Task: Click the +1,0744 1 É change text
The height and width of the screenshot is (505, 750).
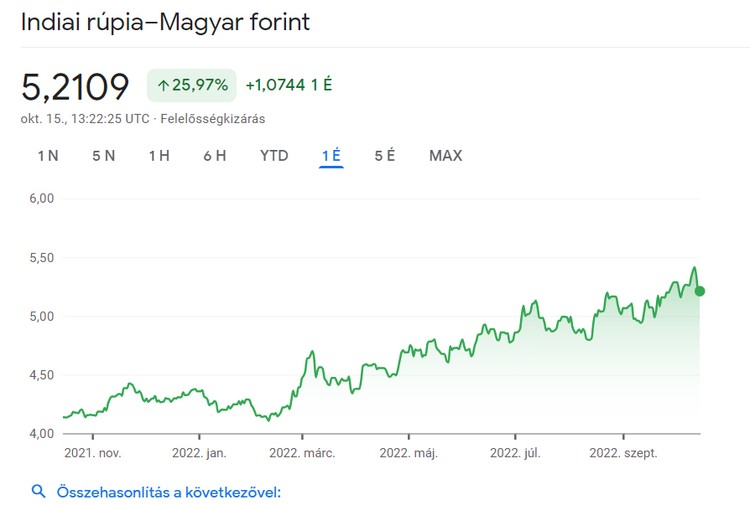Action: (288, 85)
